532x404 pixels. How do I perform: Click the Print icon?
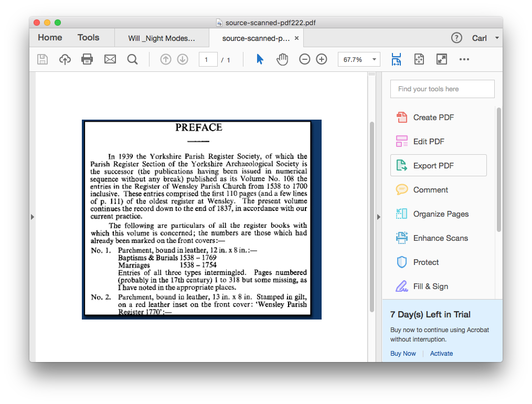click(88, 59)
